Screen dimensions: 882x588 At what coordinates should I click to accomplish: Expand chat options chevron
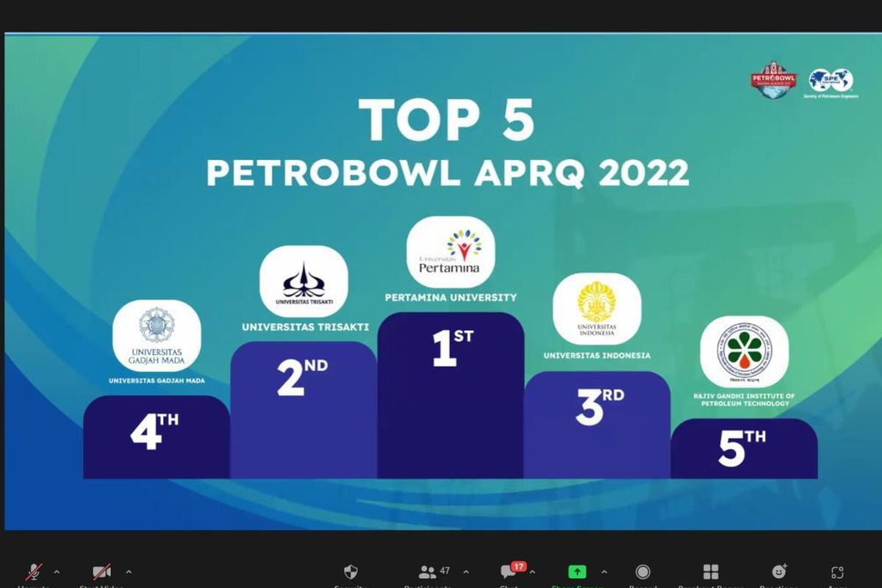532,571
